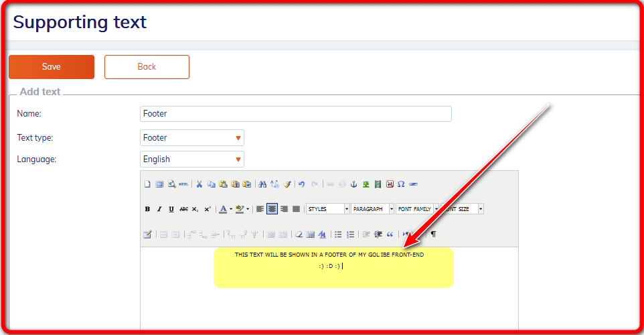Click the blockquote icon
Image resolution: width=644 pixels, height=335 pixels.
pos(390,234)
